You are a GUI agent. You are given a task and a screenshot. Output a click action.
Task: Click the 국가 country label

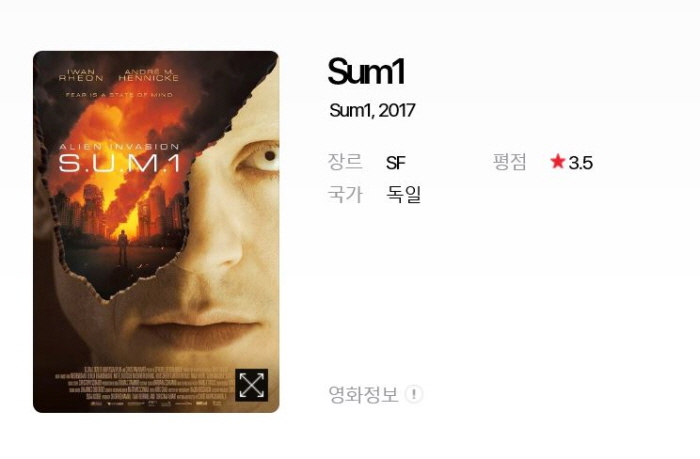pyautogui.click(x=345, y=194)
